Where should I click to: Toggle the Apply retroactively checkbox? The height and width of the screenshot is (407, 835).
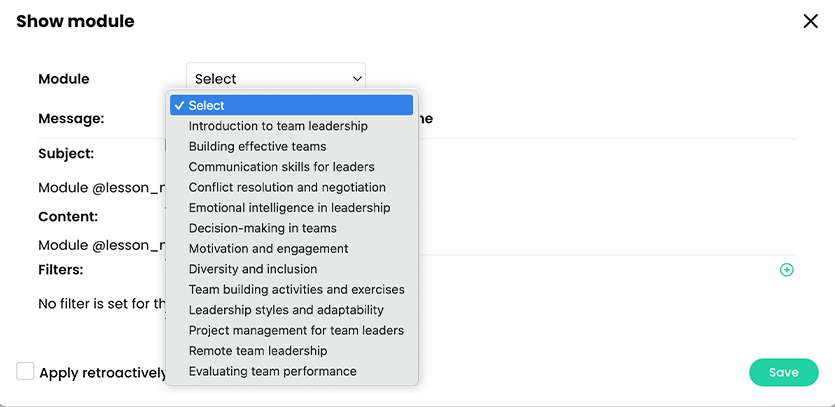point(25,372)
